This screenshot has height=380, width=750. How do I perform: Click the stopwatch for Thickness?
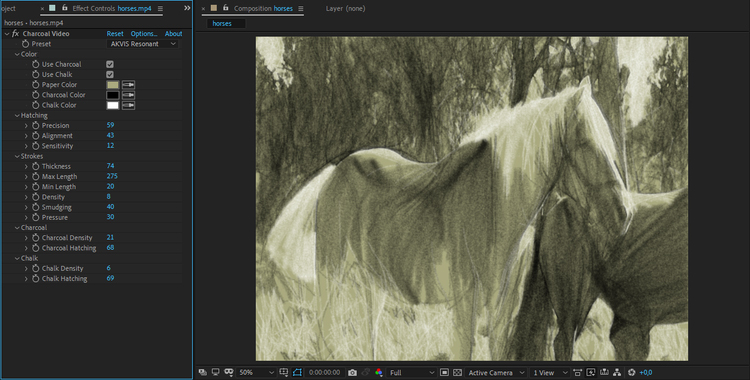tap(35, 167)
